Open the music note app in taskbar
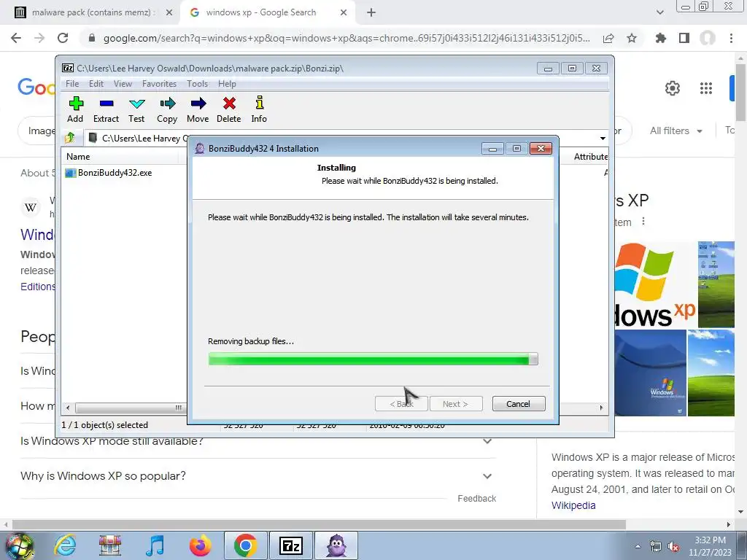Screen dimensions: 747x560 pyautogui.click(x=155, y=545)
